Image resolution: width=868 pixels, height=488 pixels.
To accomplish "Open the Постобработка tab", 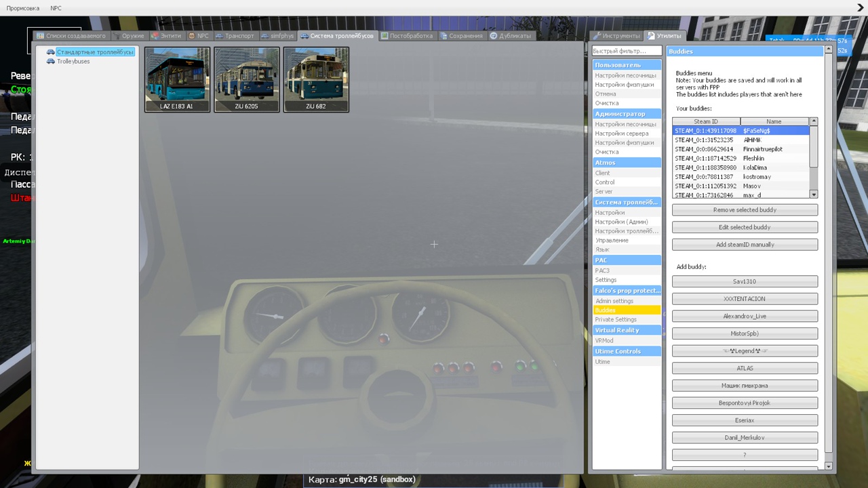I will click(x=407, y=35).
